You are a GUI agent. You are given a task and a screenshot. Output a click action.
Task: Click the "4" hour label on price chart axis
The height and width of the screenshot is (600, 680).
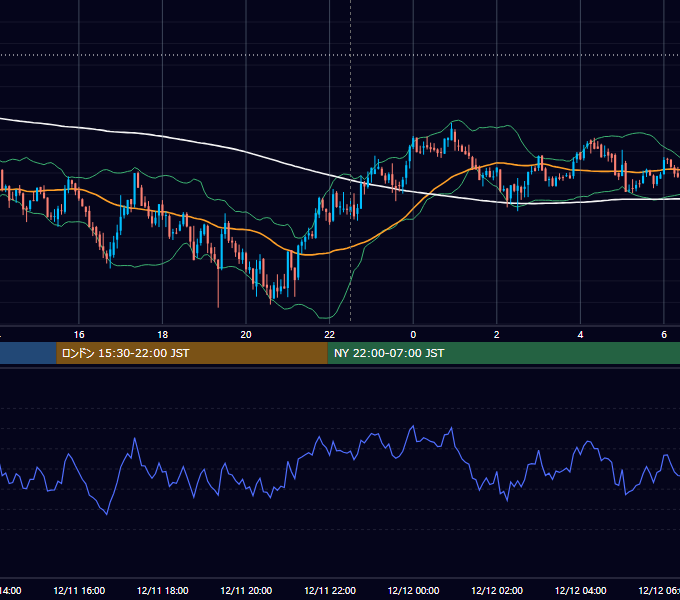pos(580,335)
